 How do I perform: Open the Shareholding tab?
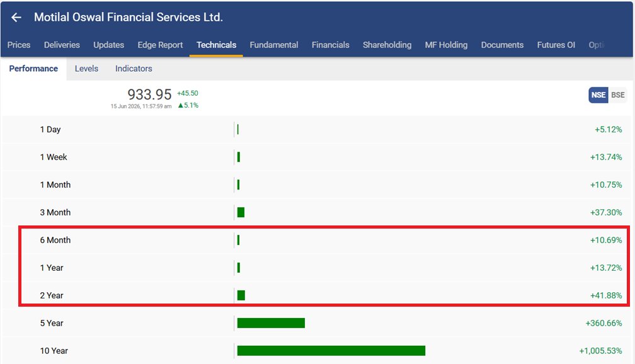coord(387,45)
